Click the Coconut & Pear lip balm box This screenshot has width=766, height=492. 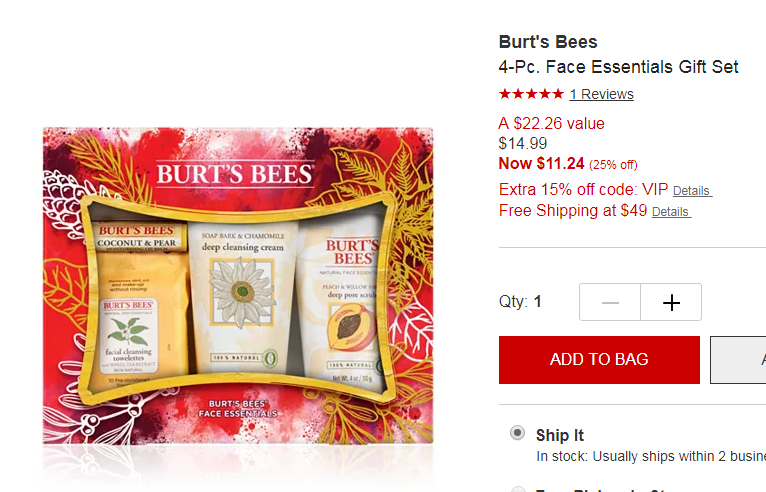click(x=138, y=237)
